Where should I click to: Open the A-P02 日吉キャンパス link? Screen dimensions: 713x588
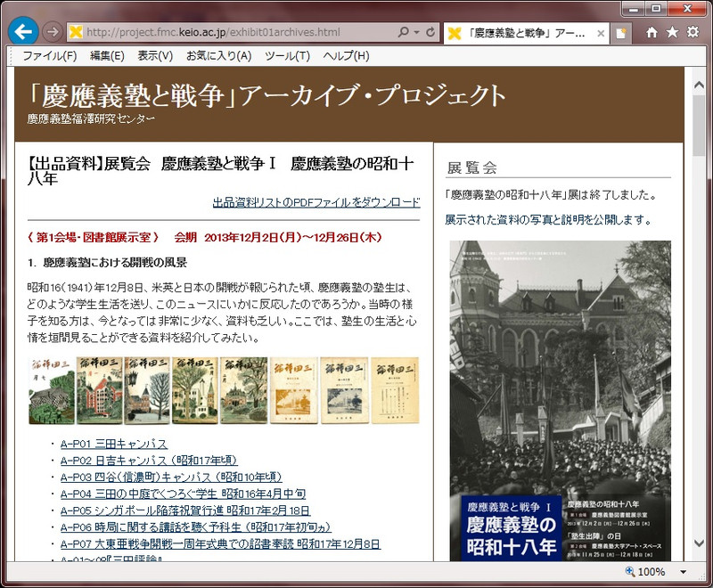point(149,461)
